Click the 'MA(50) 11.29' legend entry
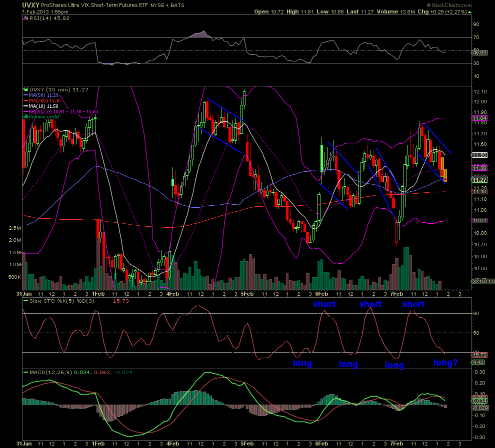The height and width of the screenshot is (448, 495). pos(41,95)
